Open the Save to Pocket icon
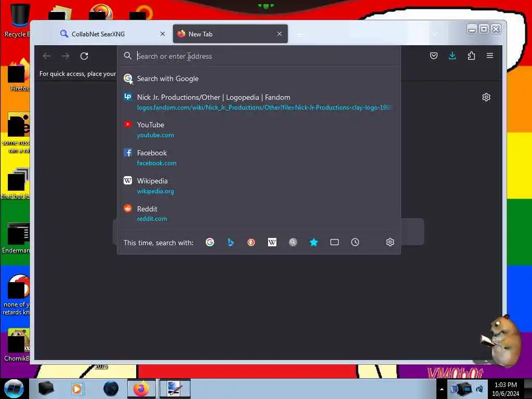 point(434,56)
